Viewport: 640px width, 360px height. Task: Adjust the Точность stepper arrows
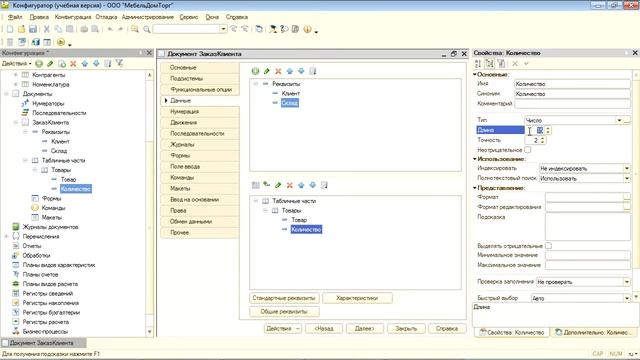click(542, 140)
